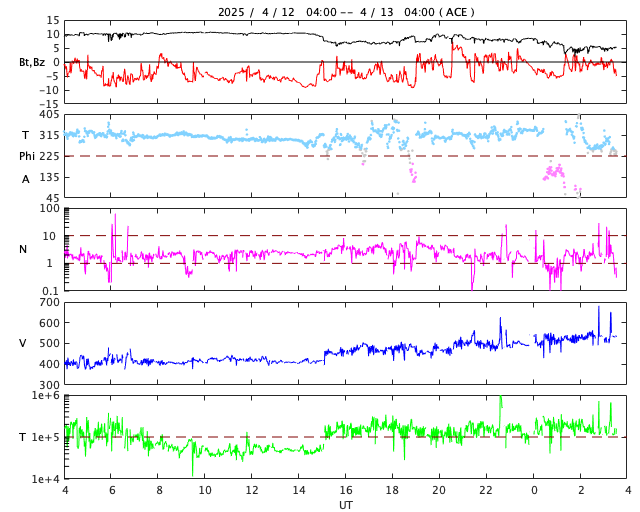This screenshot has width=640, height=512.
Task: Click the '0.1' tick on density axis
Action: (51, 291)
